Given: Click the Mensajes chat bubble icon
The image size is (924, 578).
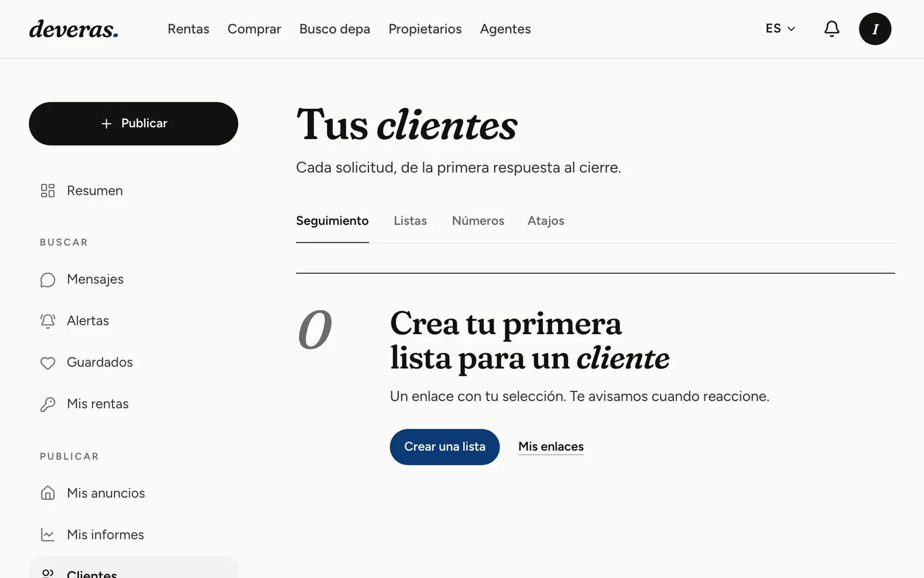Looking at the screenshot, I should tap(48, 280).
